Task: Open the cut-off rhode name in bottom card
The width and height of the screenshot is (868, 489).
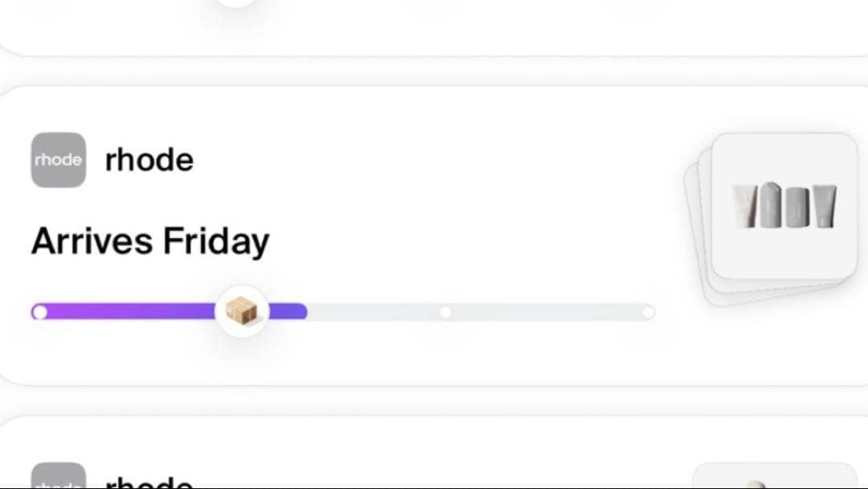Action: point(149,482)
